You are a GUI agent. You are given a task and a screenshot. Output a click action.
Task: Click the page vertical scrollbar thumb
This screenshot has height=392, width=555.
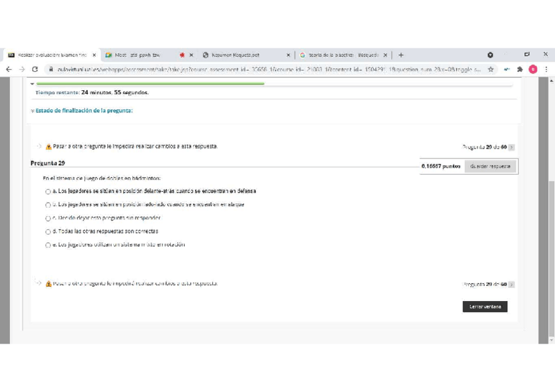552,258
